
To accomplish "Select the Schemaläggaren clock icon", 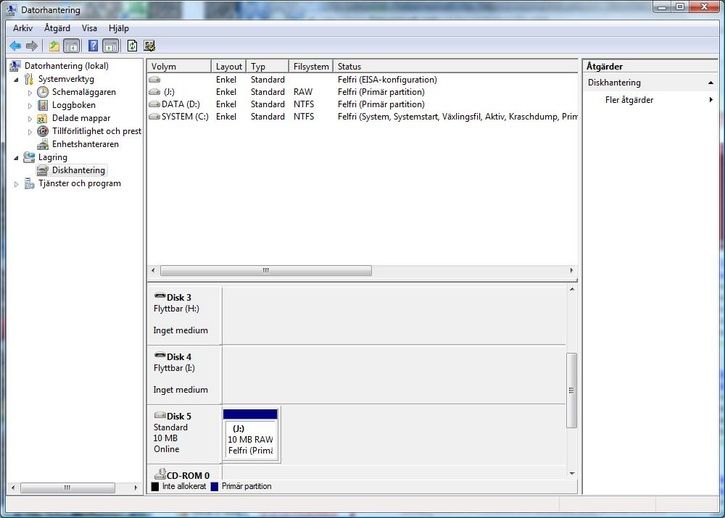I will [43, 92].
